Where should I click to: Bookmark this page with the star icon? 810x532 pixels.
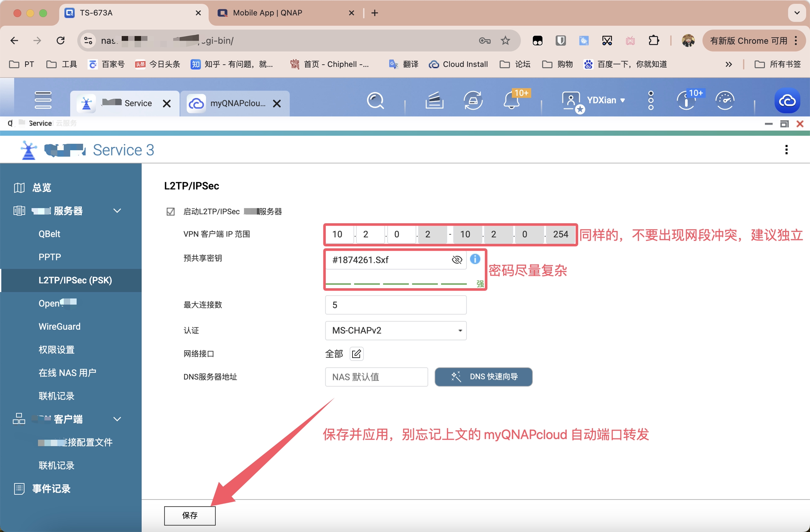click(505, 41)
